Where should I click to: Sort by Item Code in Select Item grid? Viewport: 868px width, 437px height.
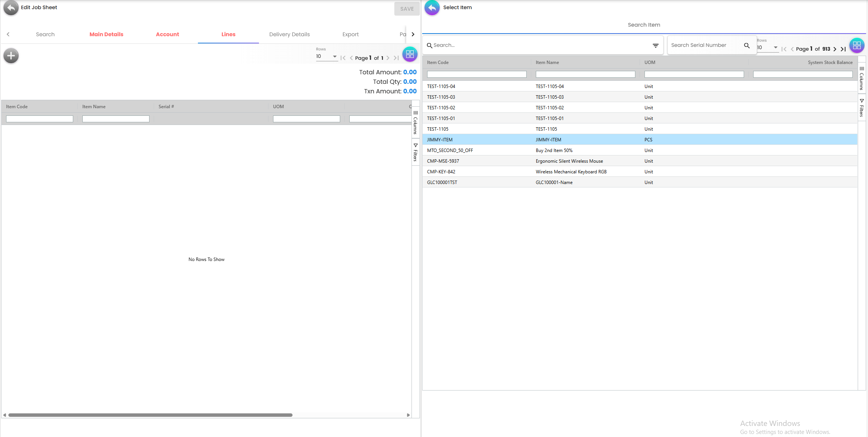(x=438, y=62)
